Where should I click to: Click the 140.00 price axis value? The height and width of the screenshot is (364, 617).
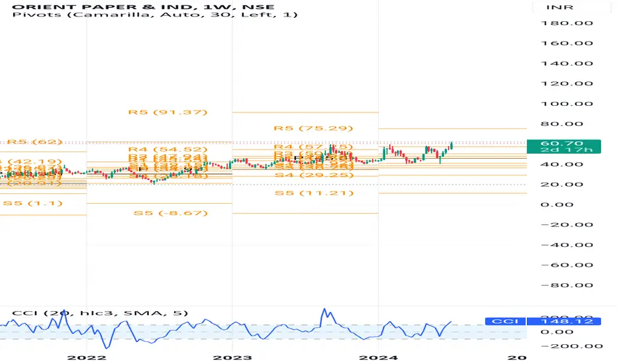(567, 64)
